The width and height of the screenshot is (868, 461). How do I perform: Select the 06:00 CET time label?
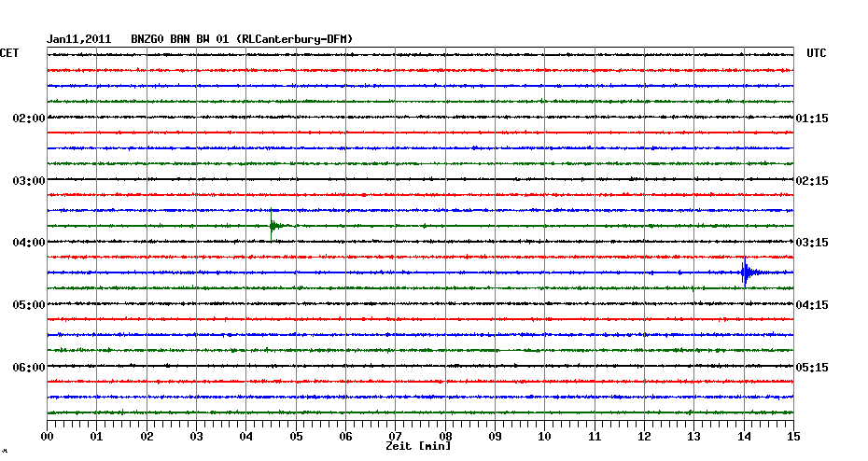click(x=29, y=367)
